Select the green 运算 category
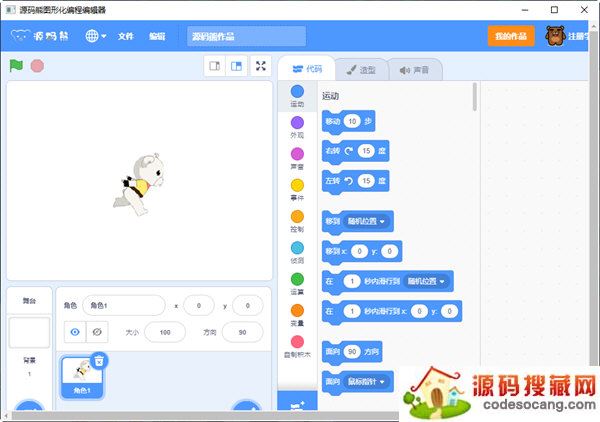This screenshot has width=600, height=422. tap(297, 284)
